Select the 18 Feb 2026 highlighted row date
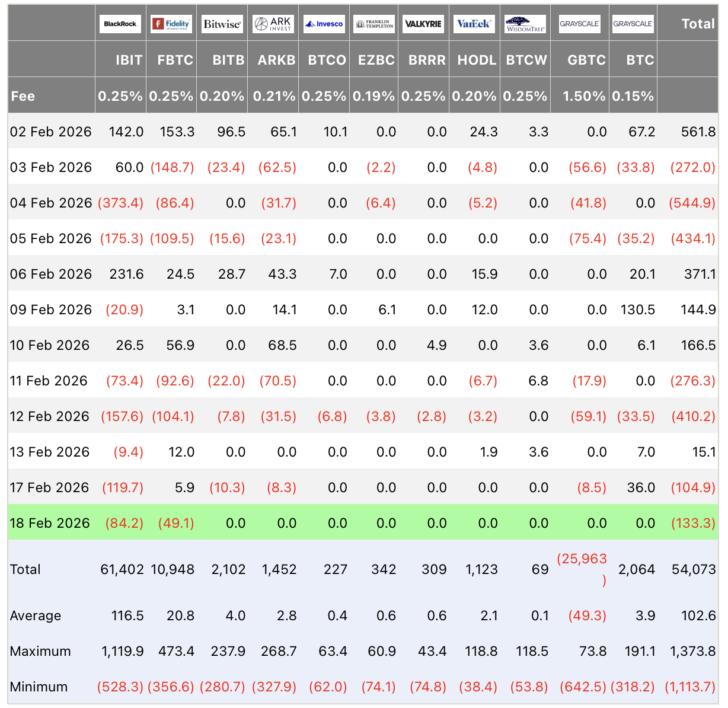Screen dimensions: 728x708 click(50, 523)
